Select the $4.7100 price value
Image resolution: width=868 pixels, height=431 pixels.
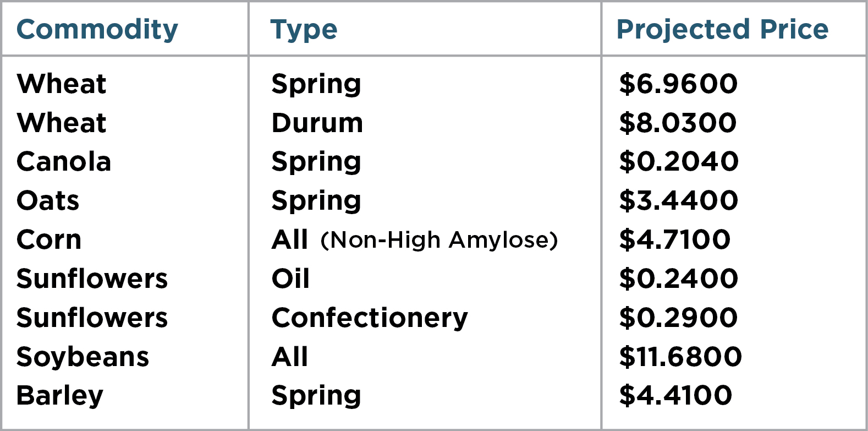click(x=675, y=240)
